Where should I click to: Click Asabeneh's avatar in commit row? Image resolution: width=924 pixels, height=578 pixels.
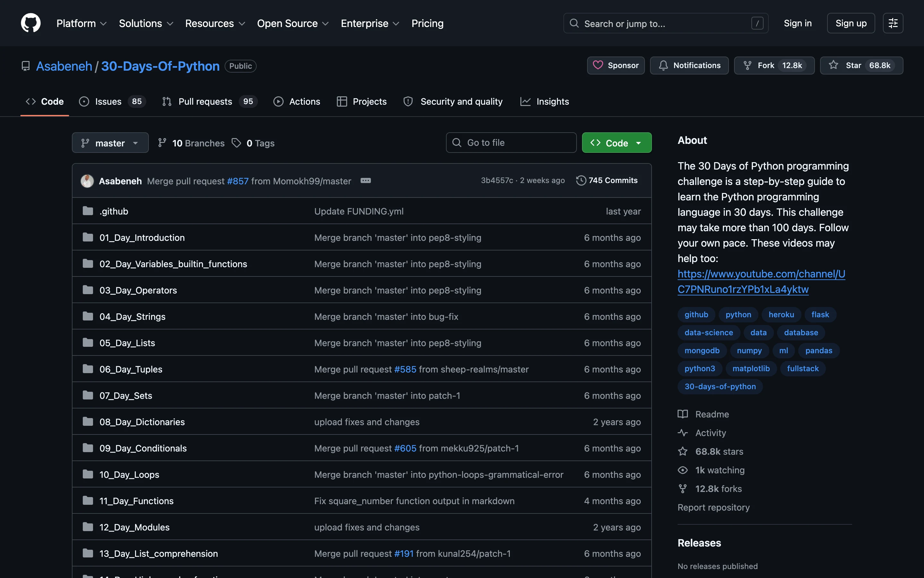tap(87, 181)
